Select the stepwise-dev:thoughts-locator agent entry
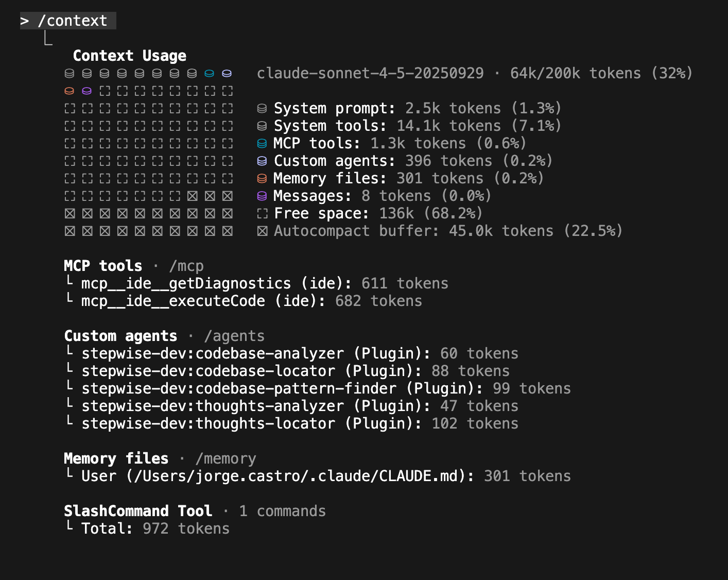The height and width of the screenshot is (580, 728). 208,424
